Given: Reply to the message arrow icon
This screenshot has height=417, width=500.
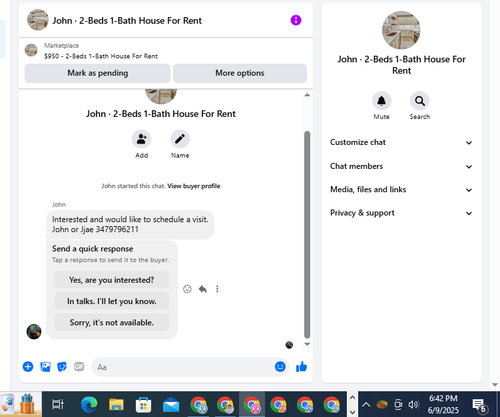Looking at the screenshot, I should (x=203, y=289).
